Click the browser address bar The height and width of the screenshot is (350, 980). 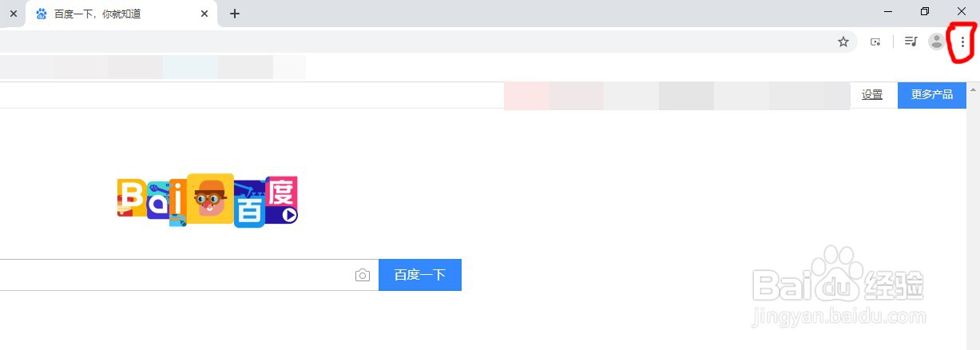(399, 42)
